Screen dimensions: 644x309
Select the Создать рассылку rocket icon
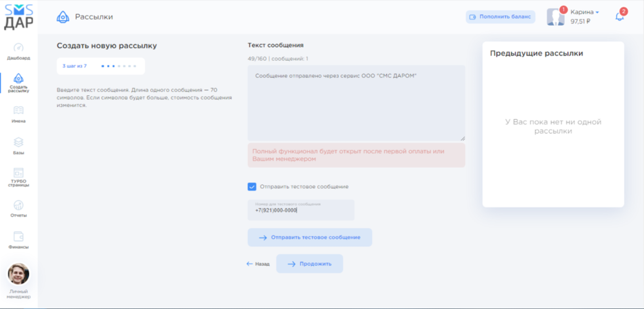[x=18, y=78]
